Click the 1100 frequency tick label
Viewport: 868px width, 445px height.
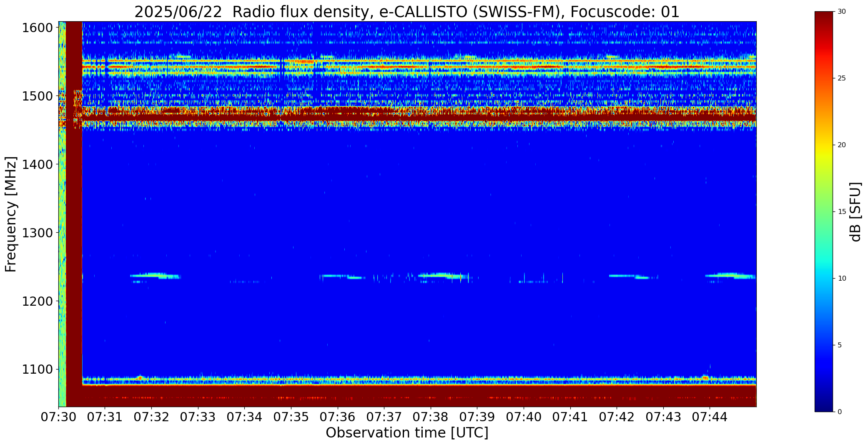[x=37, y=370]
